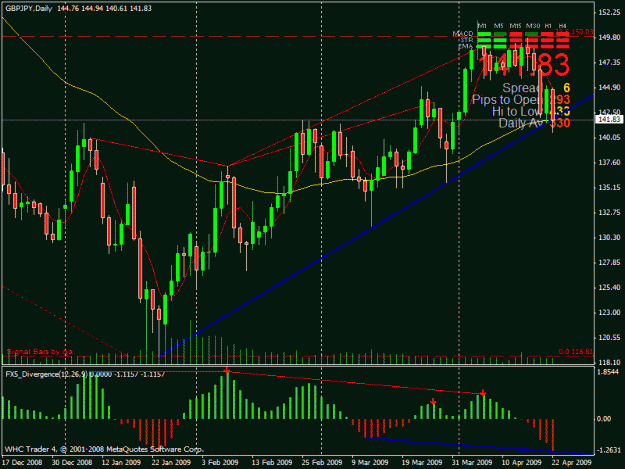The height and width of the screenshot is (469, 625).
Task: Click the yellow spread value 6
Action: 566,88
